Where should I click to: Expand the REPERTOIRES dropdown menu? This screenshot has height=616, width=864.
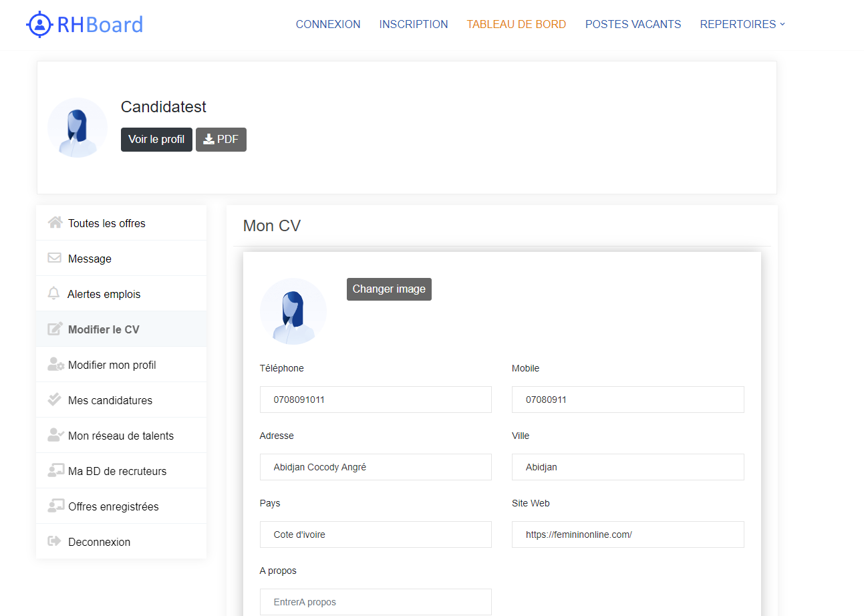click(x=742, y=24)
